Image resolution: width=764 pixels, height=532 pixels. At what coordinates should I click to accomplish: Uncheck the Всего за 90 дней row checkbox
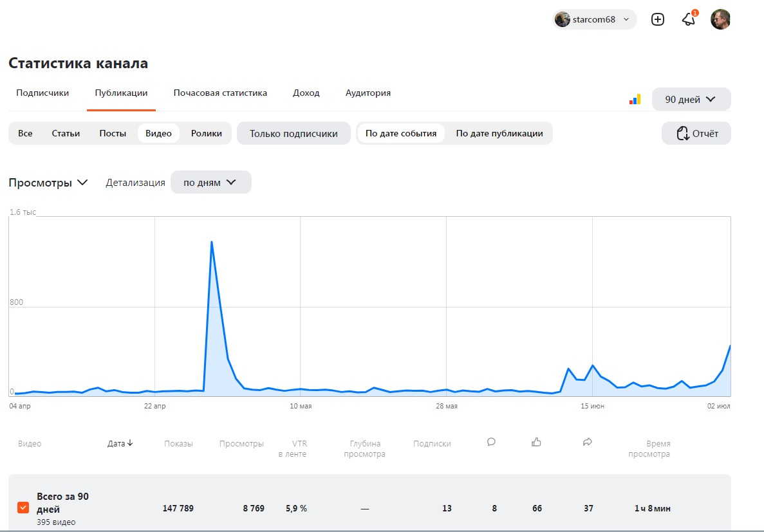point(23,508)
